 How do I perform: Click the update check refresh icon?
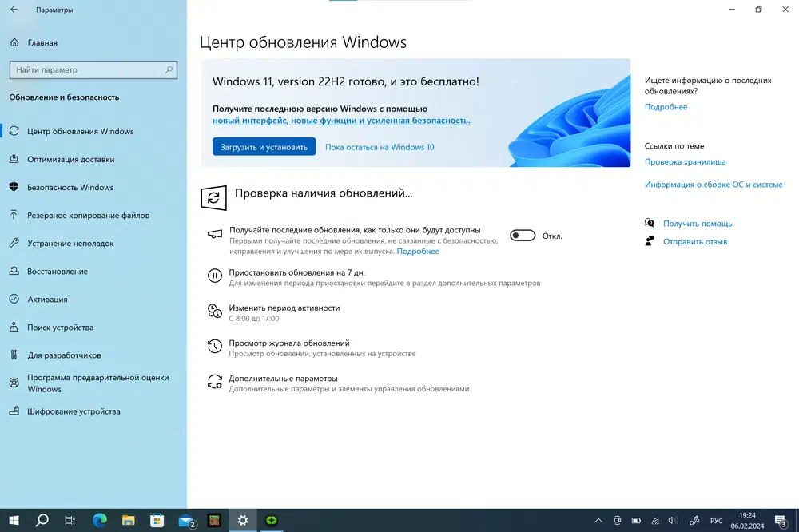[213, 198]
